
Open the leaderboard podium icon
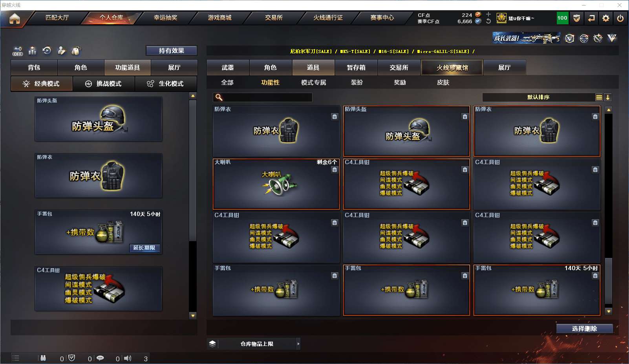pyautogui.click(x=33, y=51)
